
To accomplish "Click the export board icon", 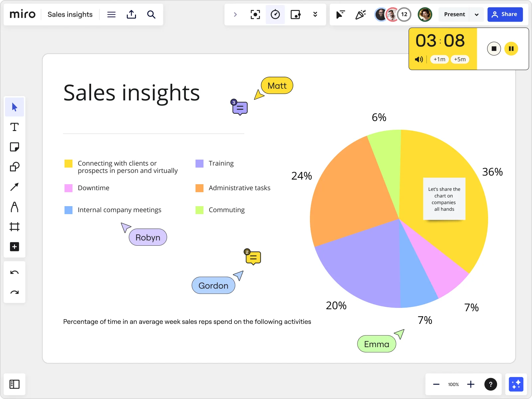I will point(131,14).
